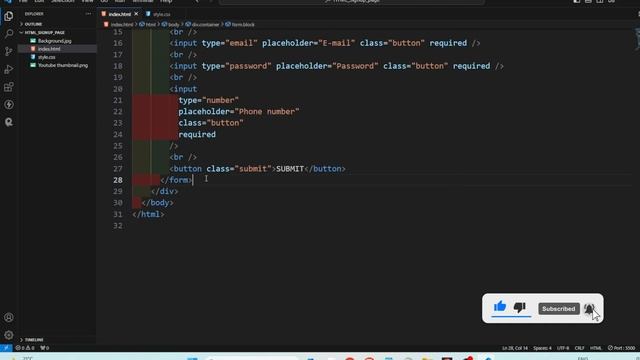Click Port : 5500 Live Server indicator
Viewport: 640px width, 360px height.
(x=621, y=348)
